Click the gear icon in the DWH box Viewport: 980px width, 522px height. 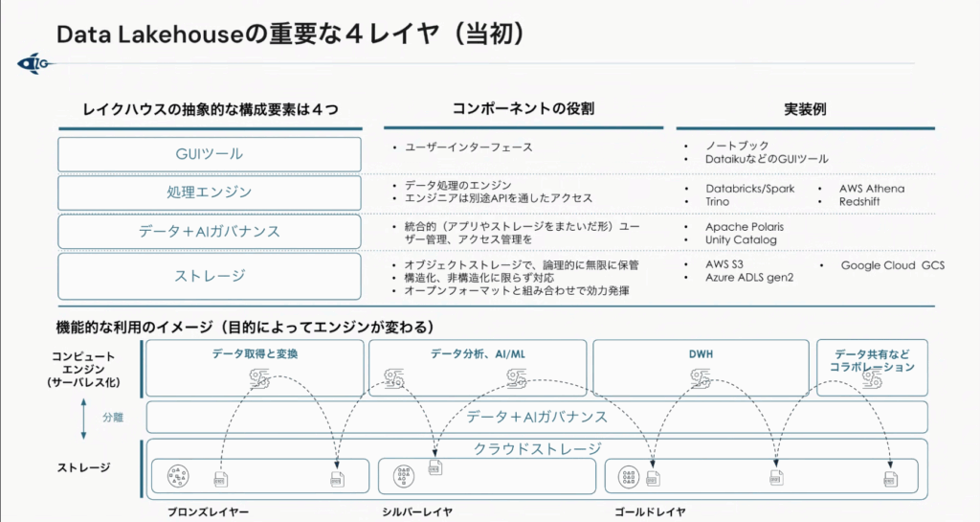(701, 379)
